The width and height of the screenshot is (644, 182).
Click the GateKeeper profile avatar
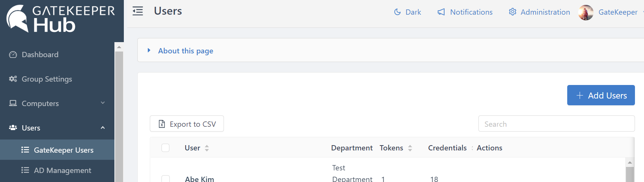click(586, 12)
